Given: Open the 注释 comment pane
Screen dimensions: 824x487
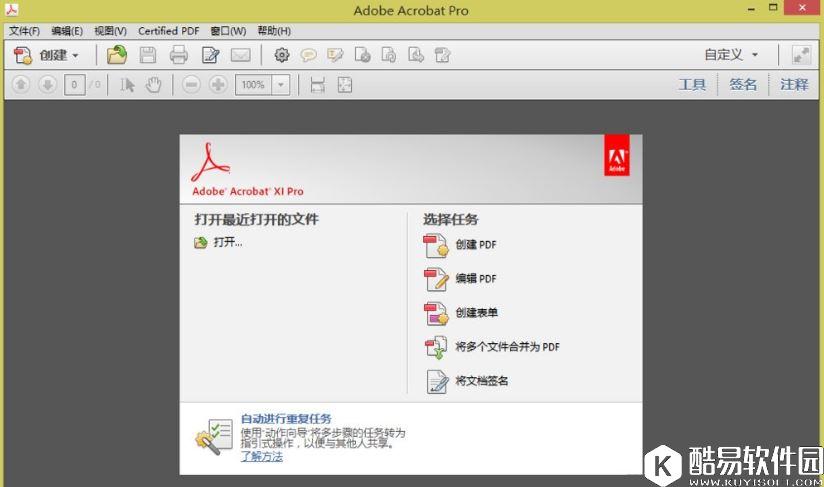Looking at the screenshot, I should click(794, 85).
